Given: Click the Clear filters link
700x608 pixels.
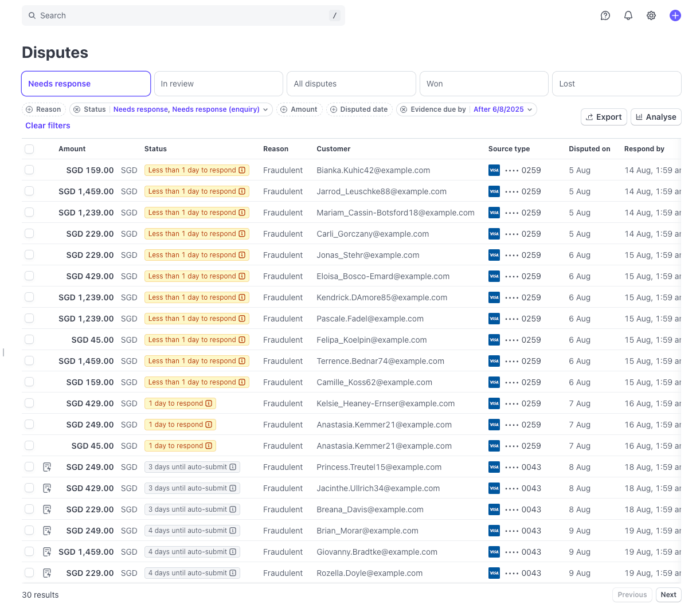Looking at the screenshot, I should [x=48, y=125].
